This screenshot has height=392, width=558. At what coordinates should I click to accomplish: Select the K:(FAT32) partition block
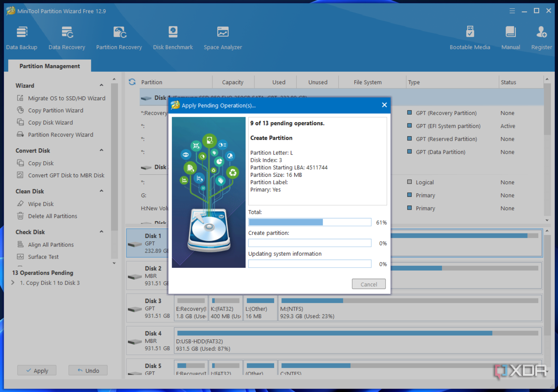click(x=226, y=308)
